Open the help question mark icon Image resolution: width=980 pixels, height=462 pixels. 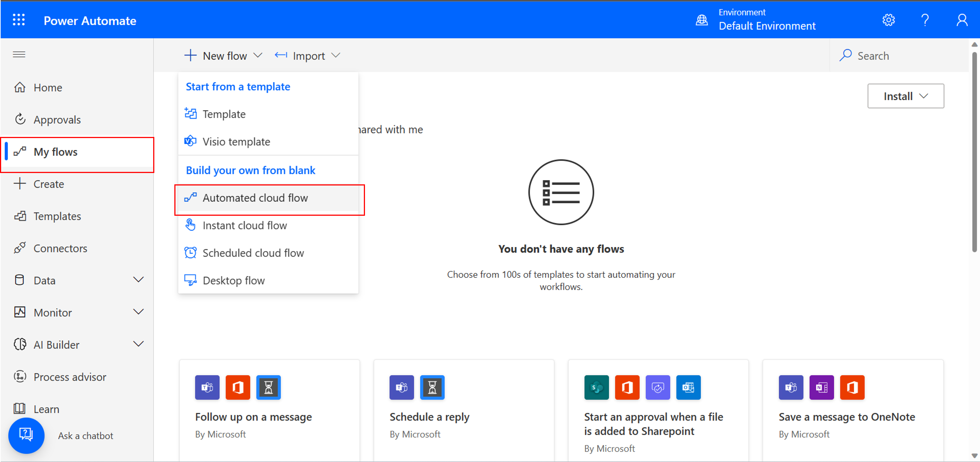point(925,20)
